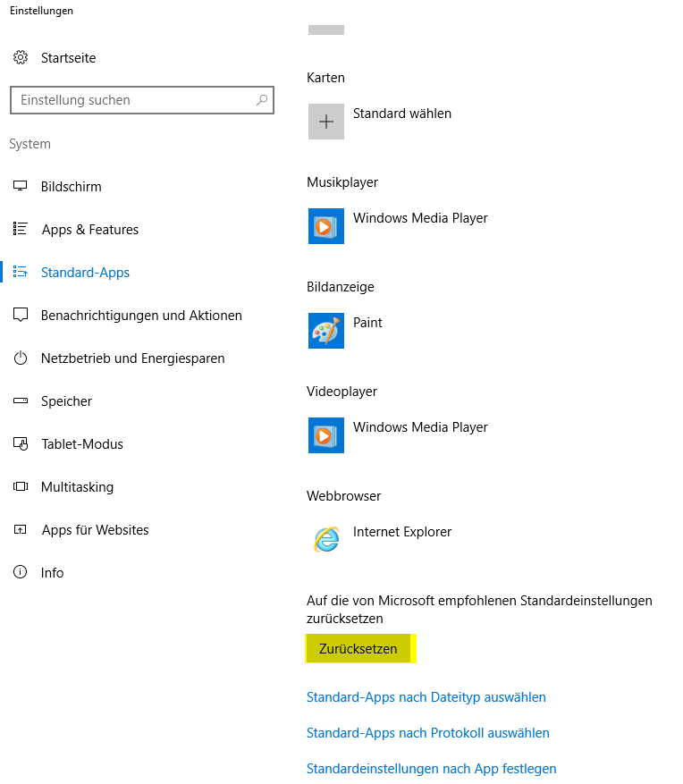Click Windows Media Player icon under Videoplayer
The height and width of the screenshot is (784, 683).
(x=326, y=435)
